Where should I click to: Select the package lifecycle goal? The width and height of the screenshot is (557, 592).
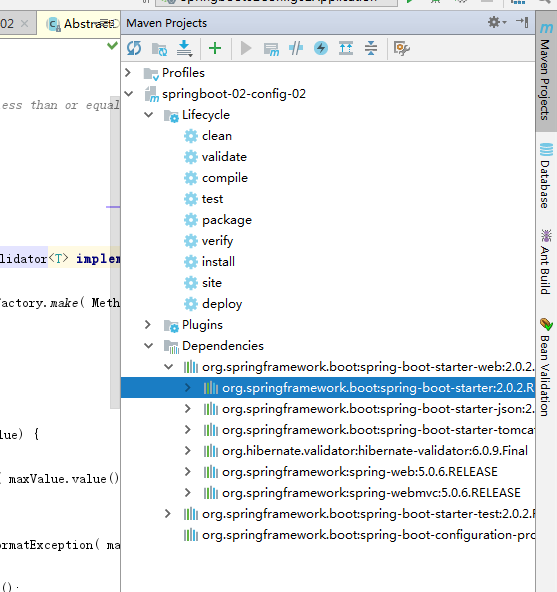pyautogui.click(x=227, y=220)
